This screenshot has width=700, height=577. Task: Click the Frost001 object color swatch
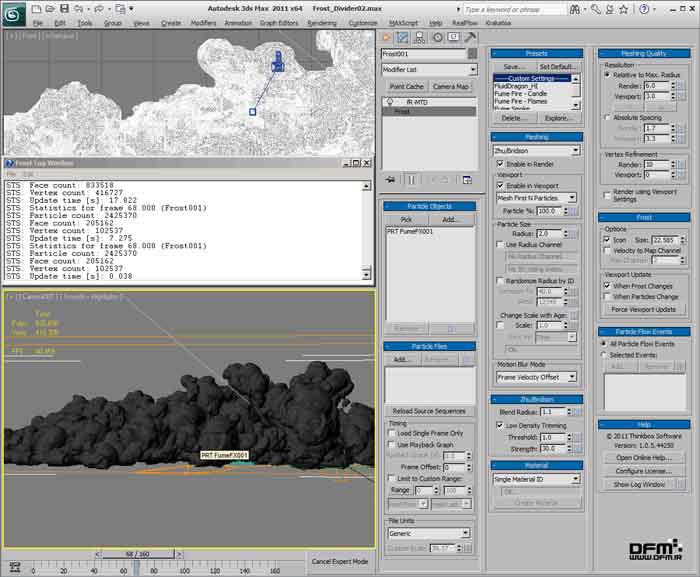[472, 54]
